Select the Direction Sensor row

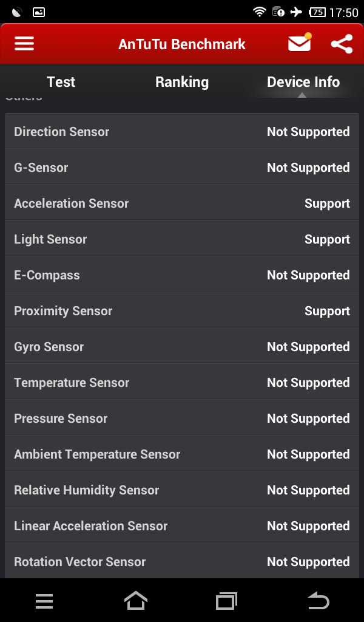[182, 132]
